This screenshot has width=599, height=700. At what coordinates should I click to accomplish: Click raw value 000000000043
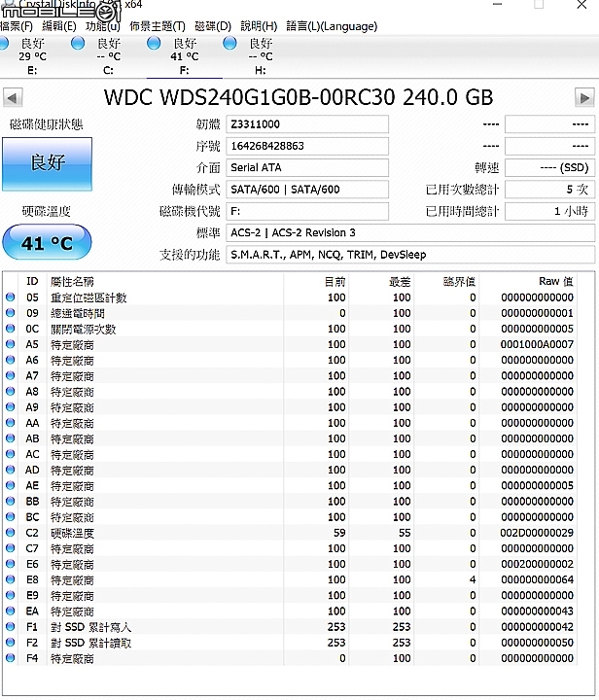click(x=537, y=611)
